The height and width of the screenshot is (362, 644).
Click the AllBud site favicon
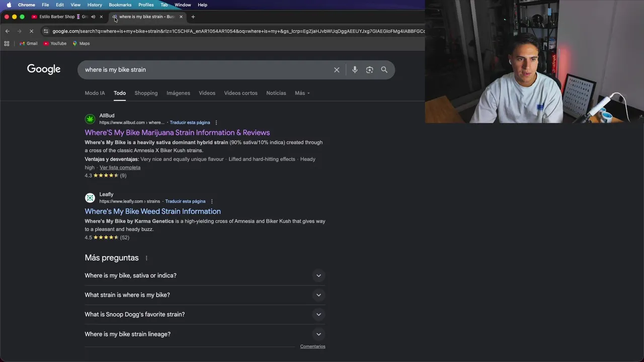tap(90, 119)
